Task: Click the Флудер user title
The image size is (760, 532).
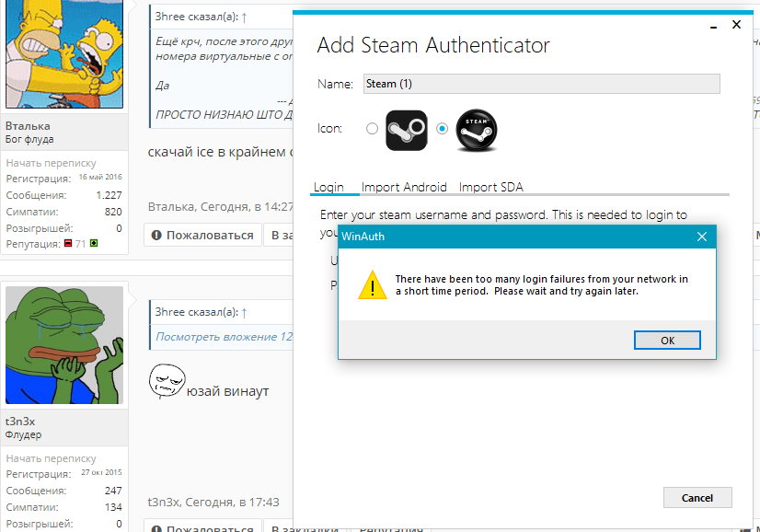Action: click(23, 435)
